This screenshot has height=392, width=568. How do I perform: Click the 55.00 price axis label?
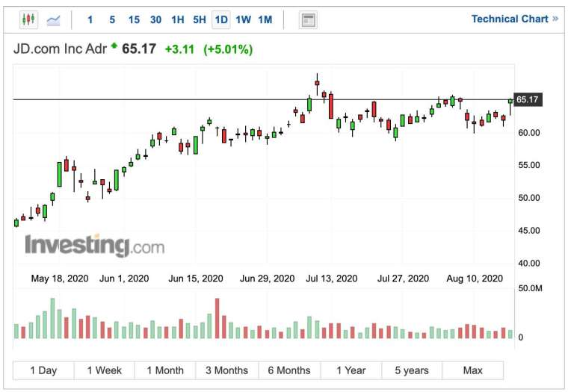(529, 165)
